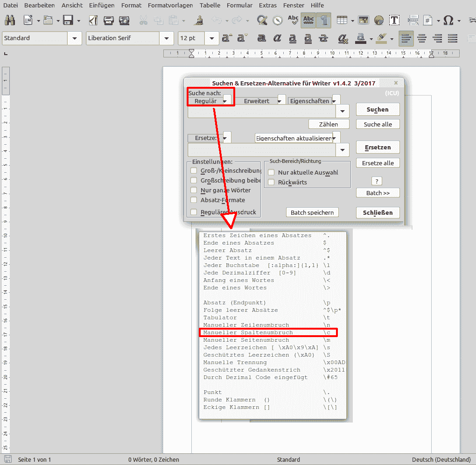Image resolution: width=476 pixels, height=465 pixels.
Task: Export directly as PDF icon
Action: point(93,21)
